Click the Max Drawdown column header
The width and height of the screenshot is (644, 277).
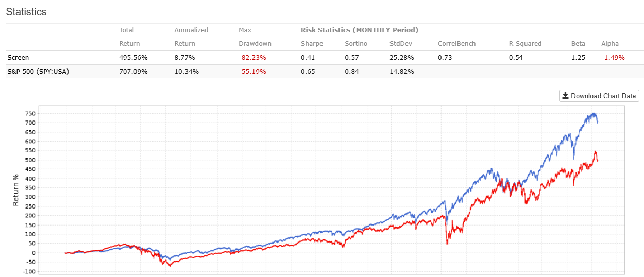[255, 37]
